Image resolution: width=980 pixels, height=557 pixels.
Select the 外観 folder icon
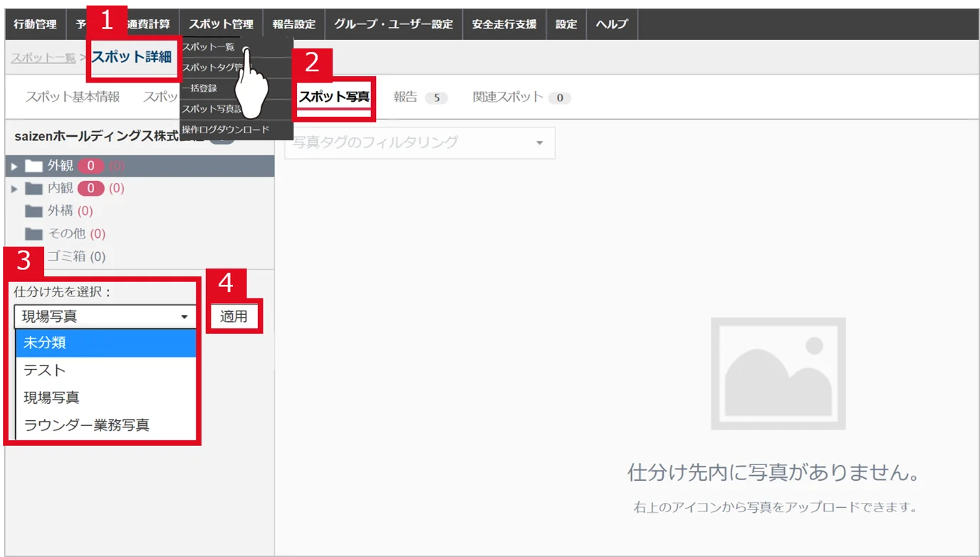(33, 166)
